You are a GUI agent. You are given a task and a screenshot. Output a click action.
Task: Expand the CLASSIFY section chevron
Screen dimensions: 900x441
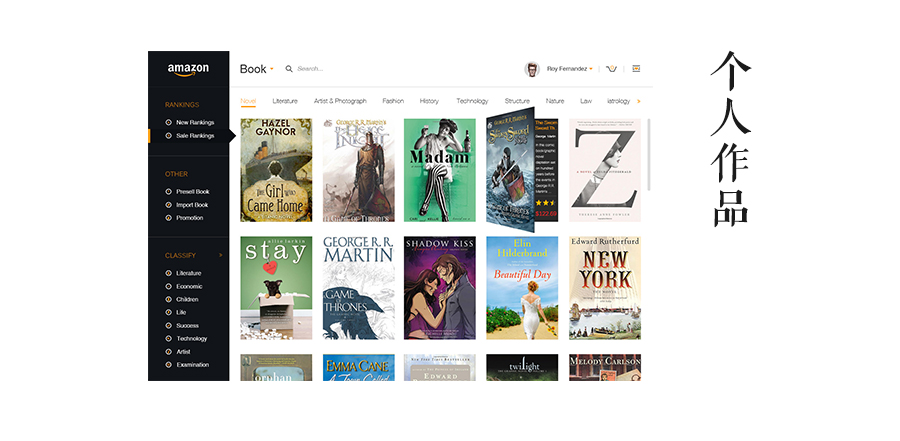pos(221,255)
